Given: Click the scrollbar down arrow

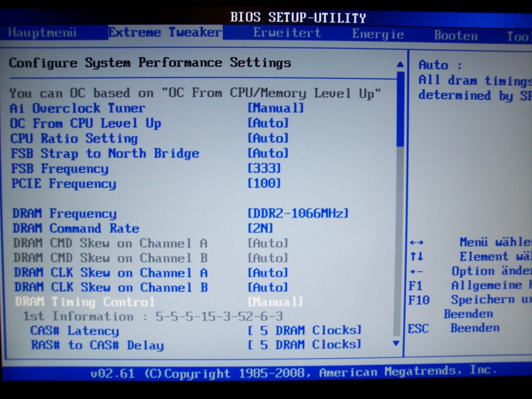Looking at the screenshot, I should pyautogui.click(x=396, y=343).
